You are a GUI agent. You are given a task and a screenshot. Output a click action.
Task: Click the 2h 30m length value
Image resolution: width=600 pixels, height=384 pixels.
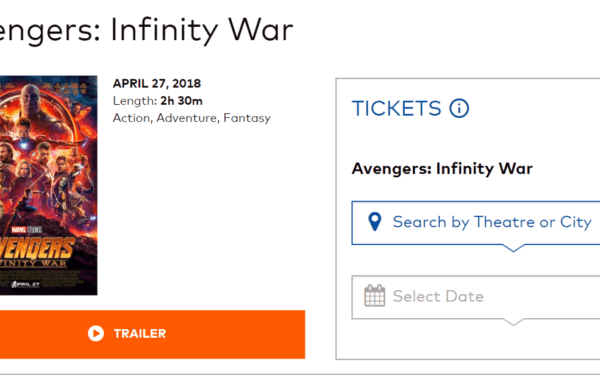[181, 101]
